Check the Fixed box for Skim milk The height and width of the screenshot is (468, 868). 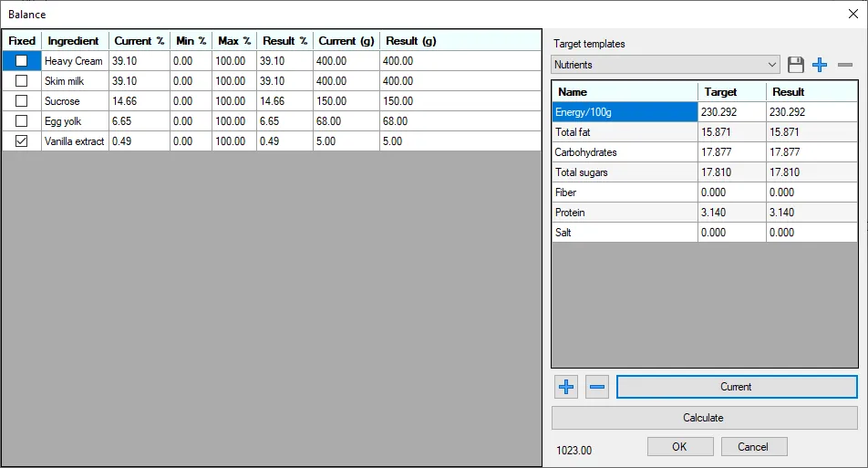(21, 81)
